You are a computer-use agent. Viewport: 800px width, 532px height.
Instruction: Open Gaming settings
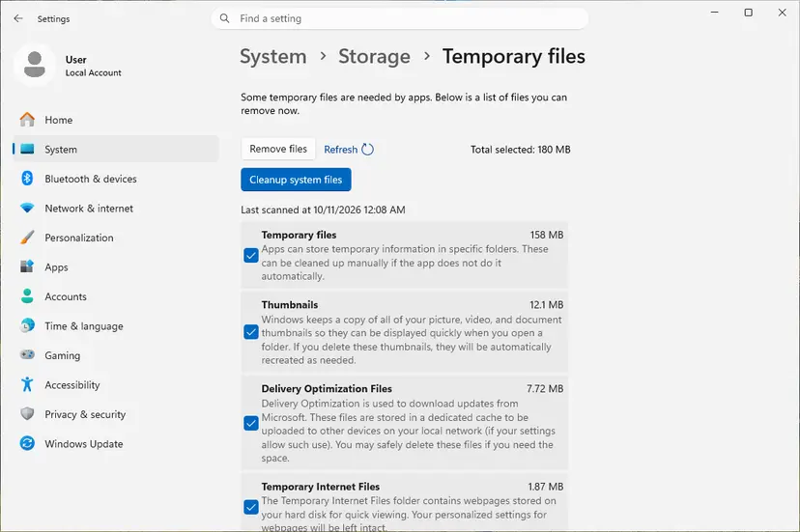[x=116, y=355]
